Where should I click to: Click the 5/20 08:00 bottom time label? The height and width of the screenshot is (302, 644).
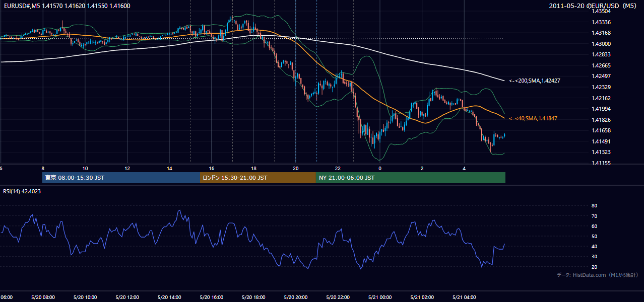click(43, 297)
